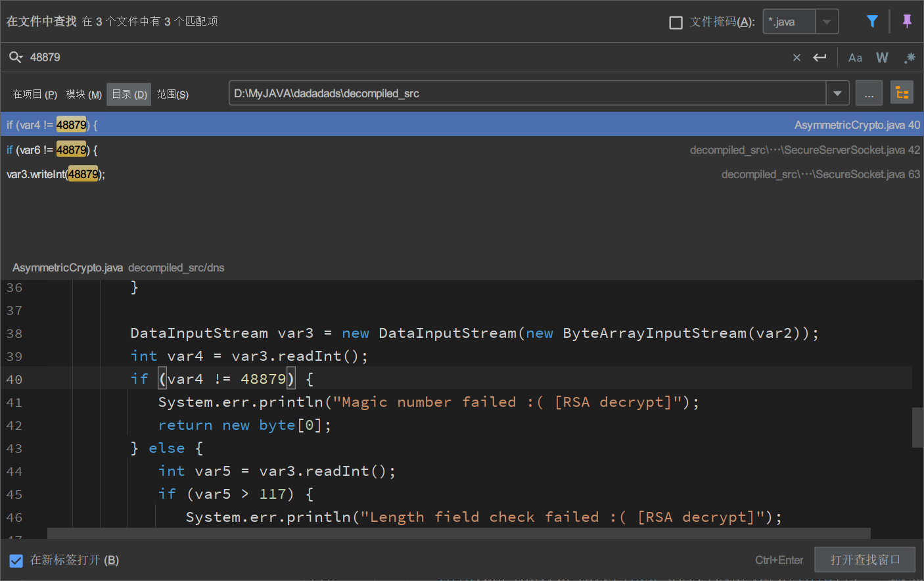Toggle match case Aa option
This screenshot has height=581, width=924.
coord(855,58)
